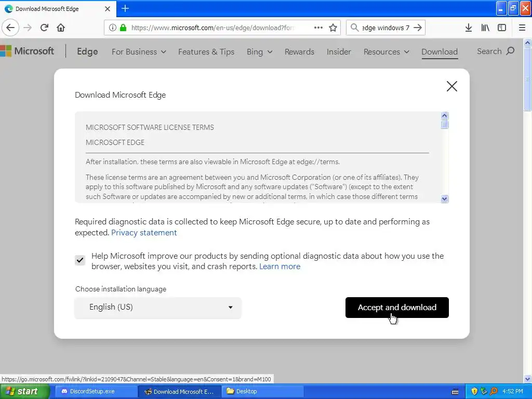The image size is (532, 399).
Task: Click the magnifier tray icon
Action: tap(494, 391)
